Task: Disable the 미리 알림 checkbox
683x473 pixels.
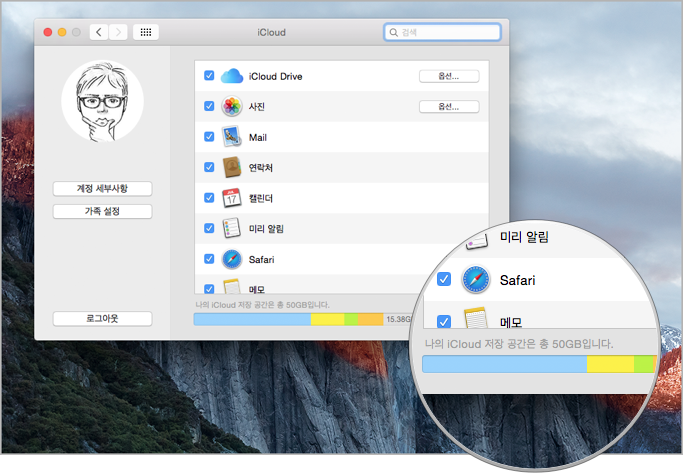Action: (209, 228)
